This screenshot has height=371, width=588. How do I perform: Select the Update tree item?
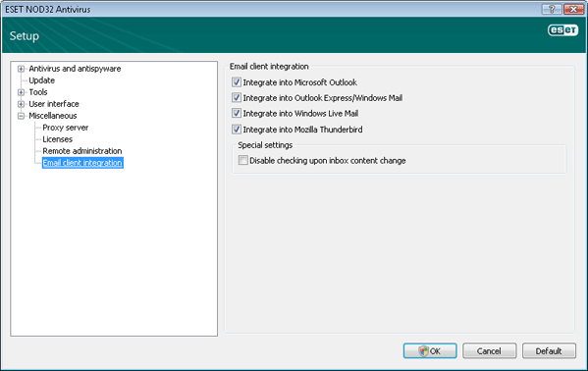coord(41,80)
